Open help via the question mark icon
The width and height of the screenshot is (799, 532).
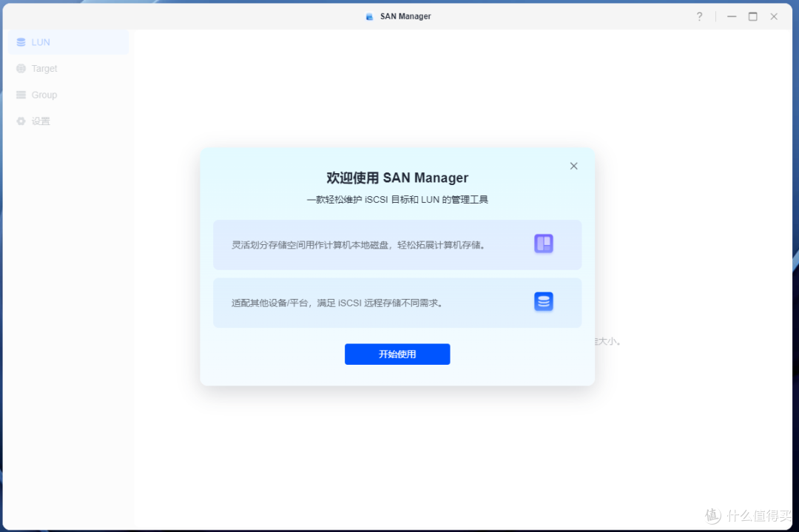tap(700, 16)
